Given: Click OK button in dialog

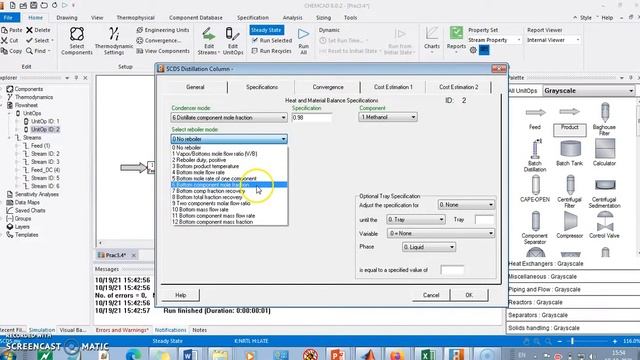Looking at the screenshot, I should [469, 295].
